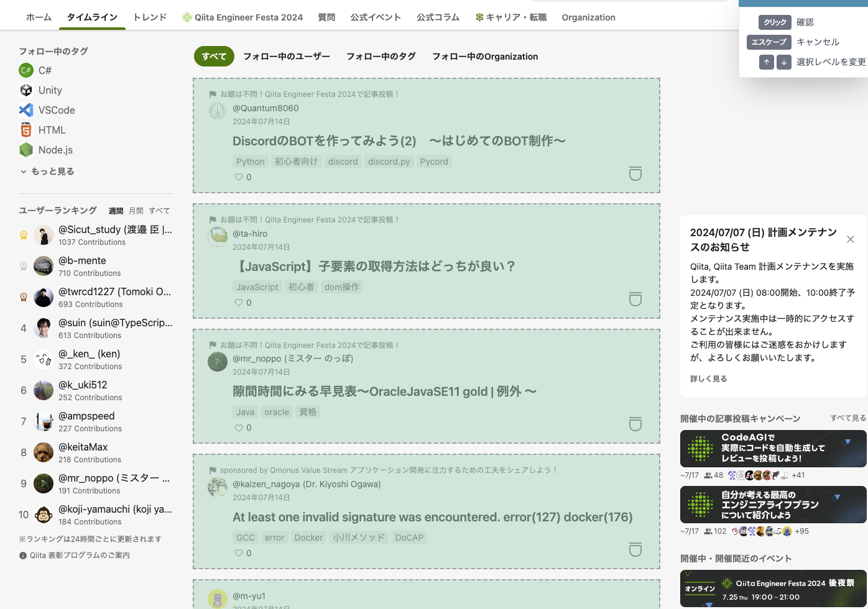The width and height of the screenshot is (868, 609).
Task: Switch user ranking period to 月間
Action: (136, 211)
